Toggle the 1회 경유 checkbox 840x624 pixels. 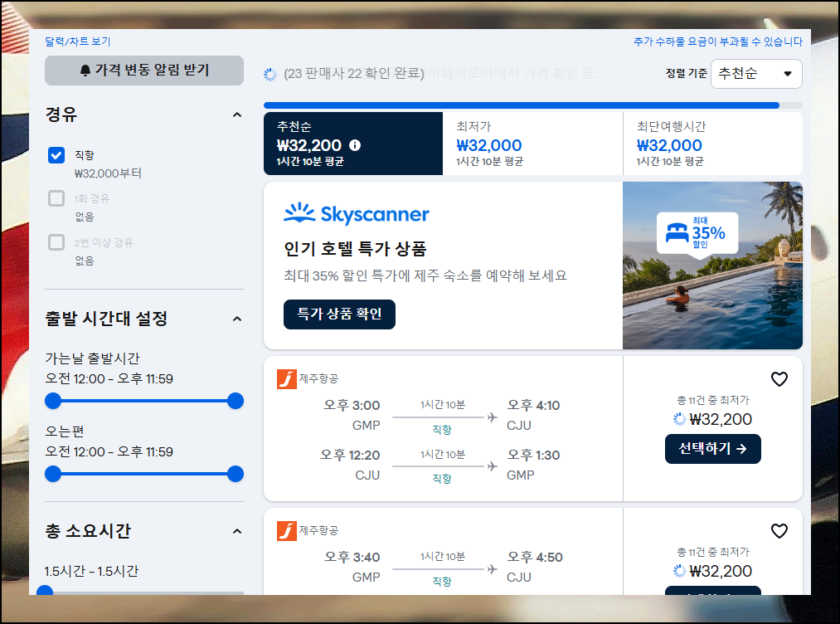[56, 198]
